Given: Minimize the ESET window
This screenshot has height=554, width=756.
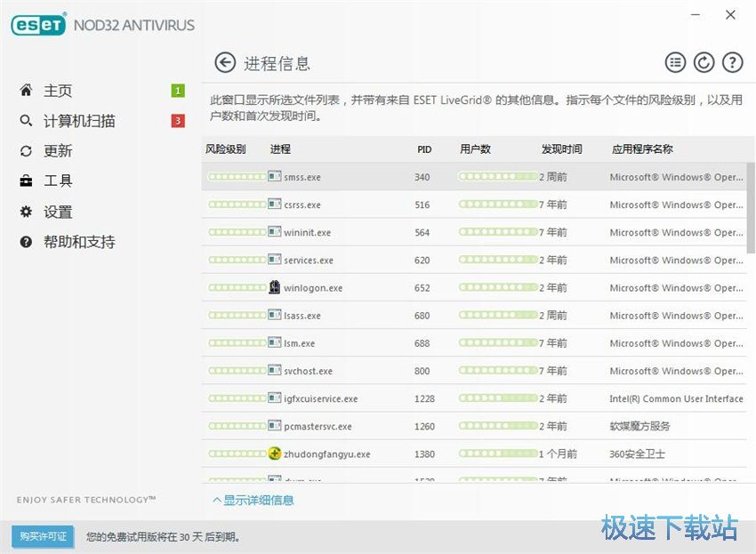Looking at the screenshot, I should point(696,15).
